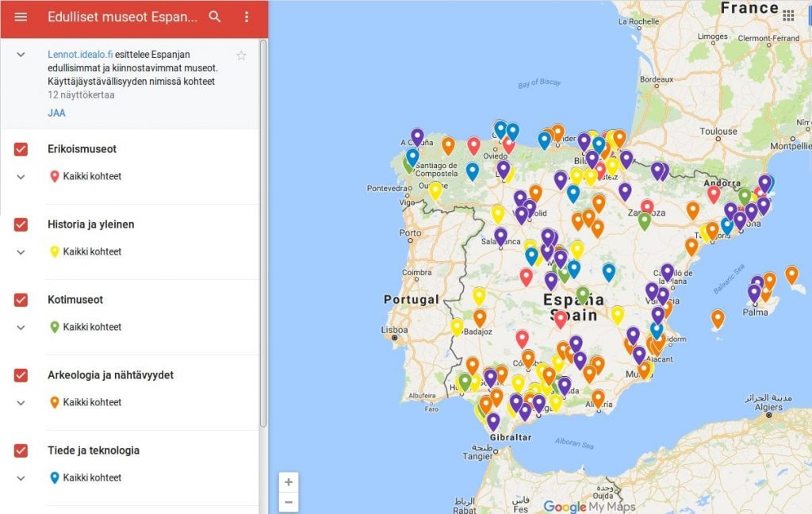Click the search magnifier icon

[215, 17]
